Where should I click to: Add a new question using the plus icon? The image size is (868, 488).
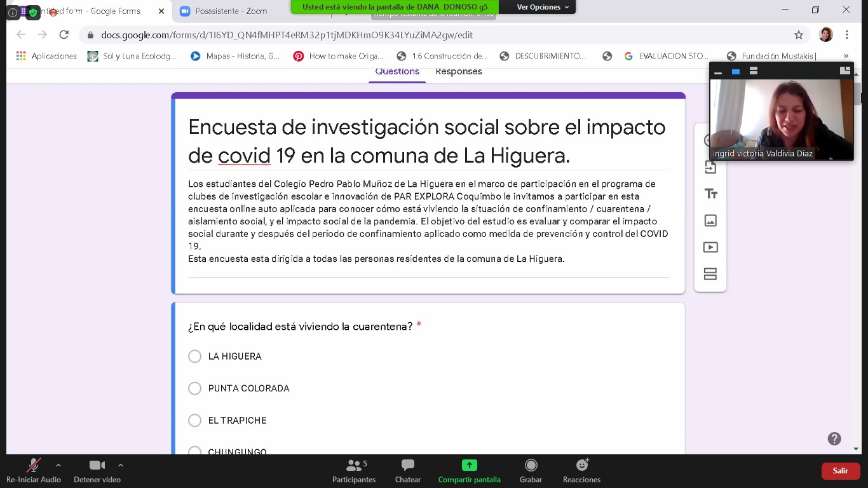tap(710, 140)
